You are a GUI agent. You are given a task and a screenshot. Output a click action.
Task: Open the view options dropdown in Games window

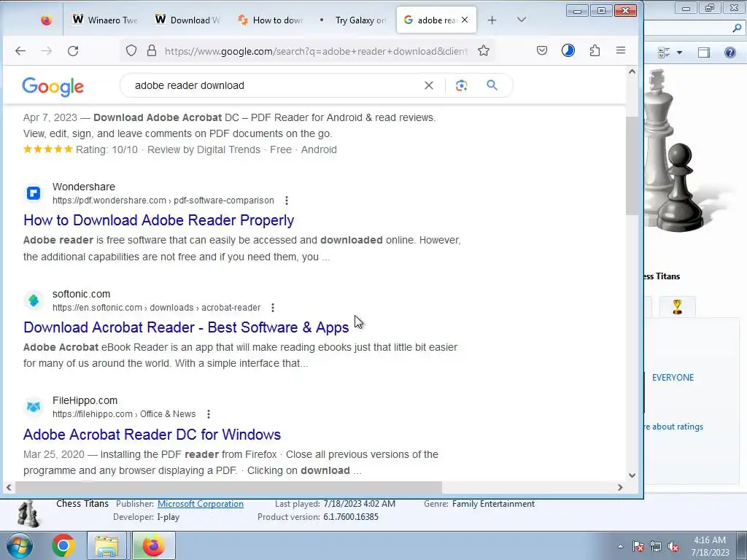(679, 52)
